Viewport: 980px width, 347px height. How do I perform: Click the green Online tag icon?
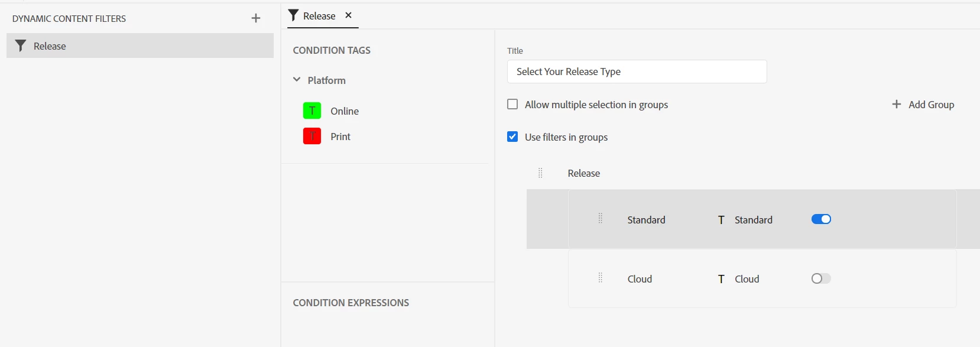pos(312,111)
